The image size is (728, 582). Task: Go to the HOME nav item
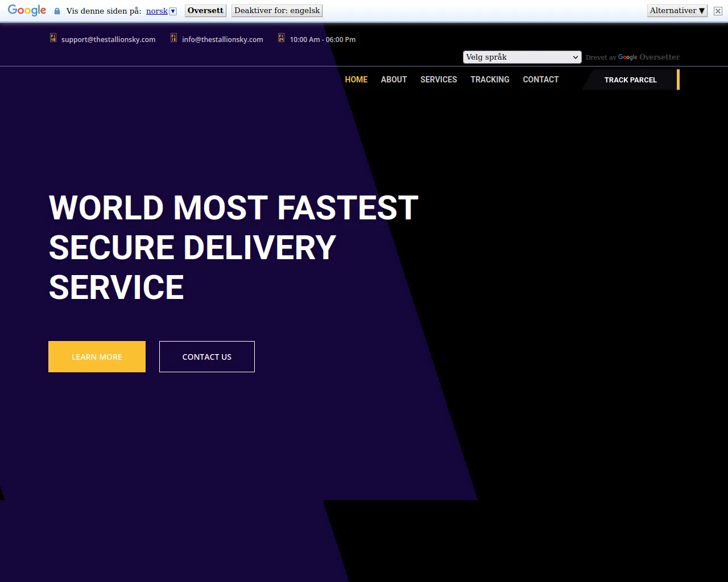[x=356, y=80]
